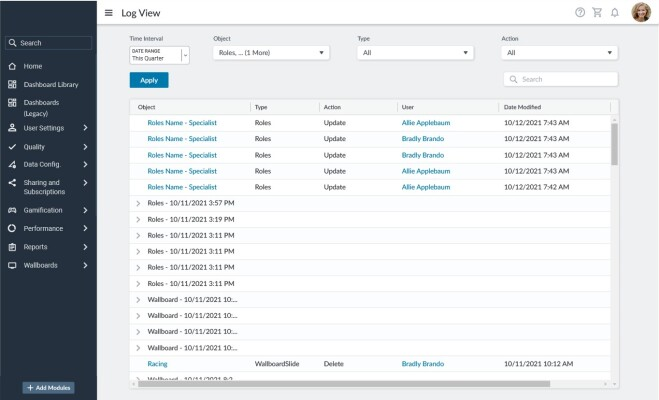Click the Gamification controller icon
The image size is (659, 400).
click(12, 211)
